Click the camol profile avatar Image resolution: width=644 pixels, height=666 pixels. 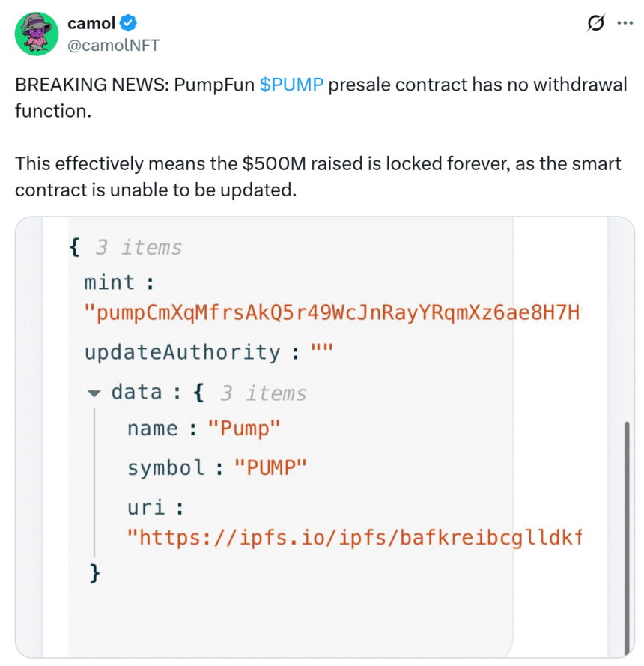(x=37, y=34)
